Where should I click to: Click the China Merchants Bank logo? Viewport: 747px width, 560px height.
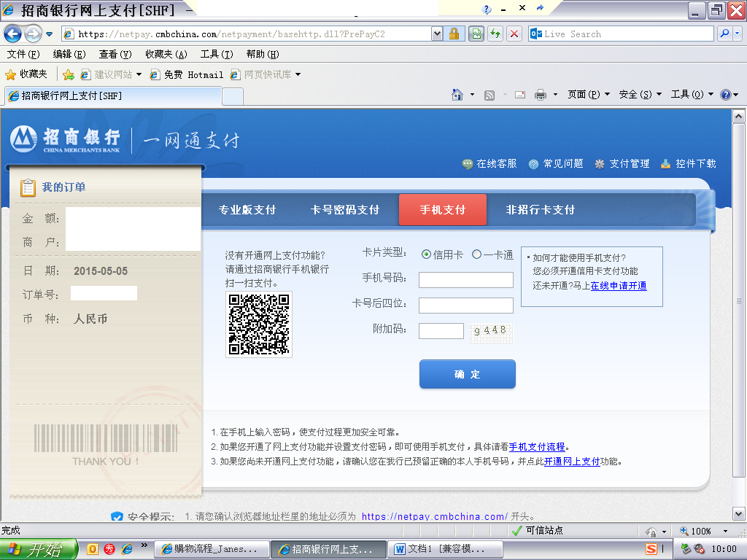tap(65, 139)
